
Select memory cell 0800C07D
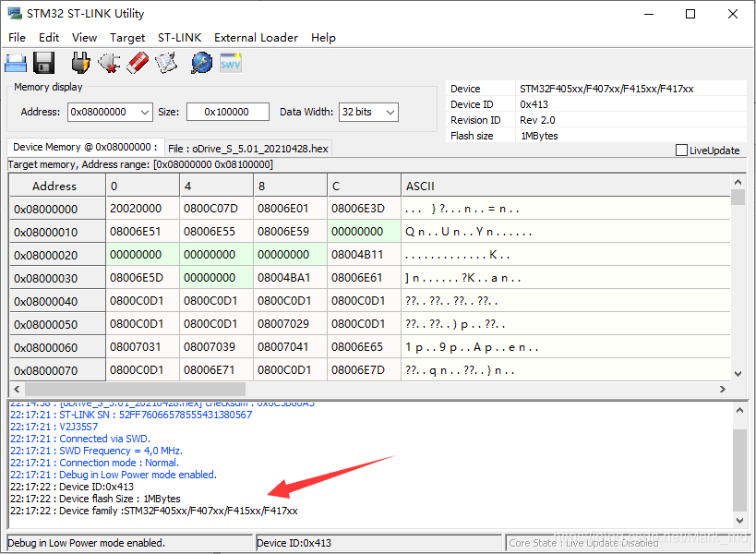pos(210,209)
